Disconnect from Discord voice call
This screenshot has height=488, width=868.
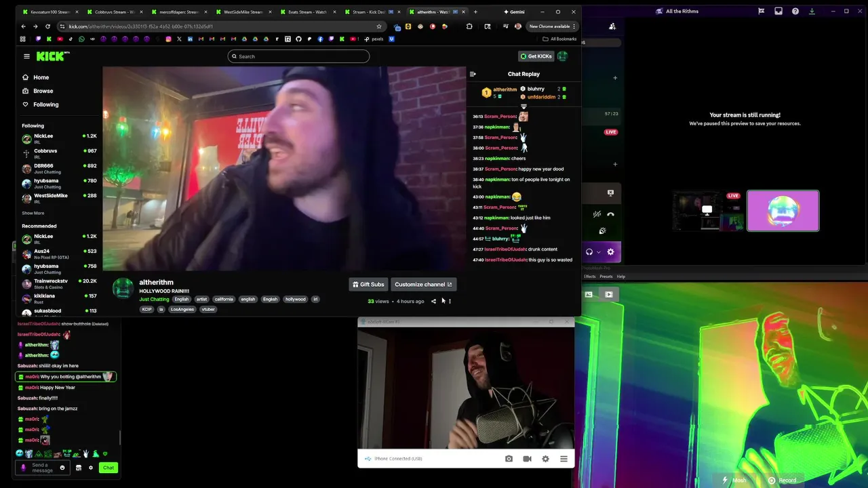pyautogui.click(x=610, y=214)
